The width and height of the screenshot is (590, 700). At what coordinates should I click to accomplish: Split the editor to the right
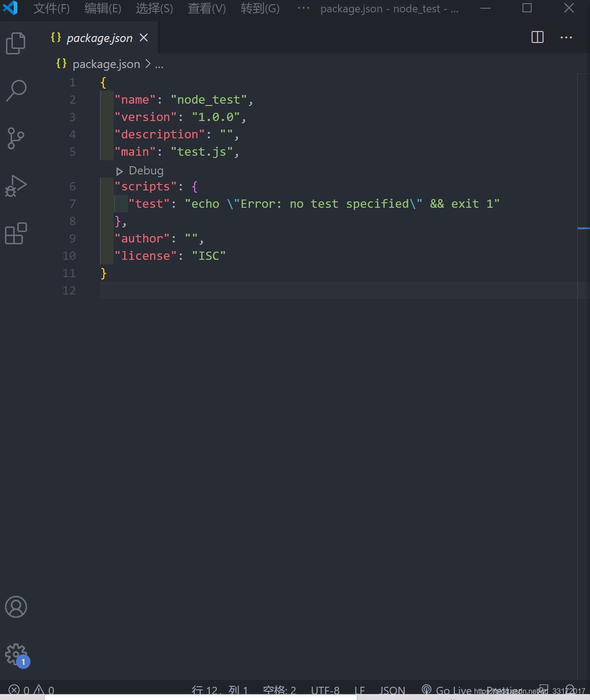click(538, 37)
